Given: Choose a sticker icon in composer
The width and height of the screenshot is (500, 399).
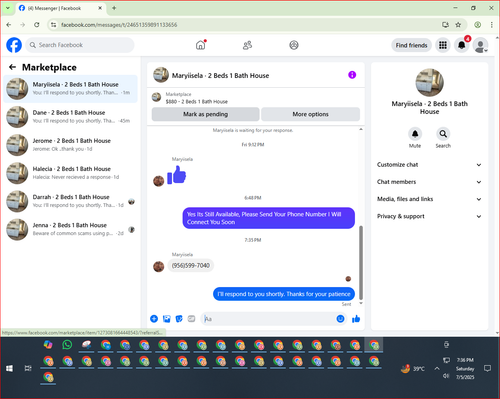Looking at the screenshot, I should pos(179,319).
